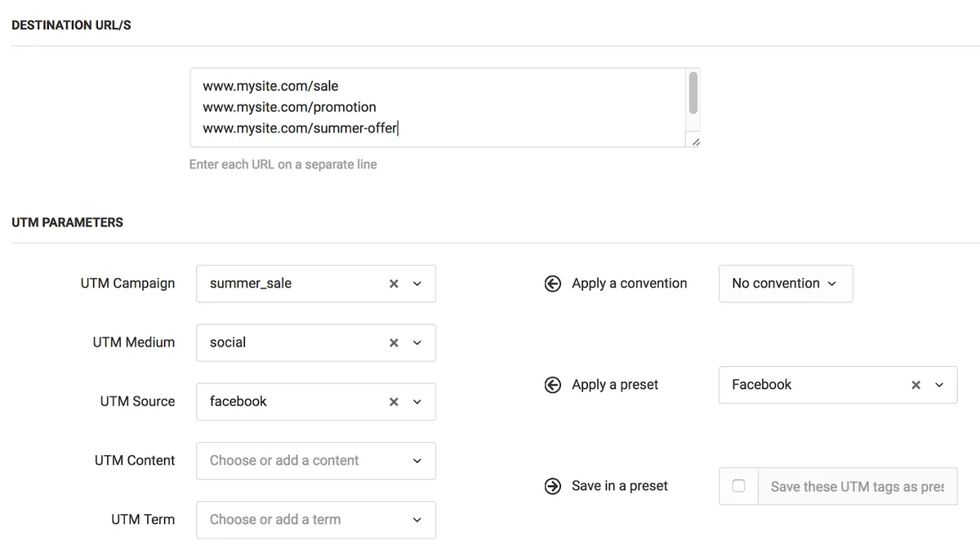Click the resize handle of the URL box
The width and height of the screenshot is (980, 559).
696,141
